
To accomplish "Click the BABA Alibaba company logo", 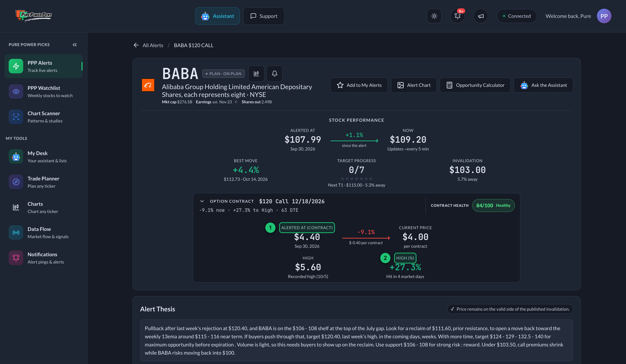I will pos(148,85).
